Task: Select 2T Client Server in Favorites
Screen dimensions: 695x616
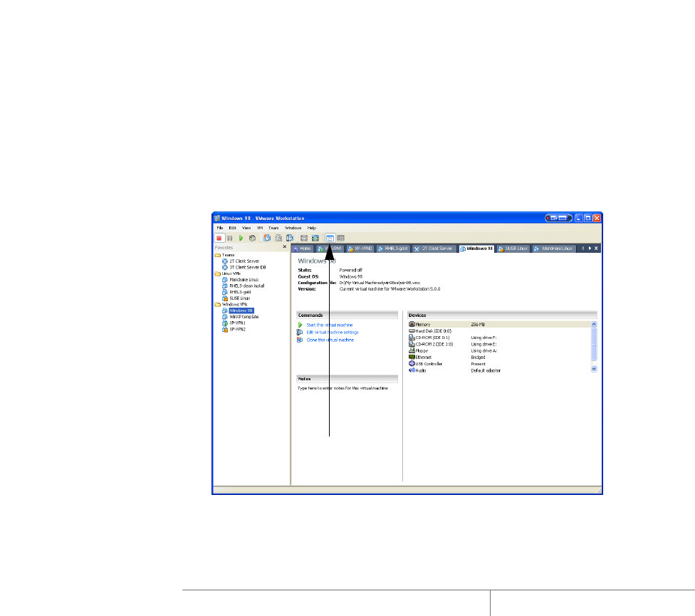Action: [241, 261]
